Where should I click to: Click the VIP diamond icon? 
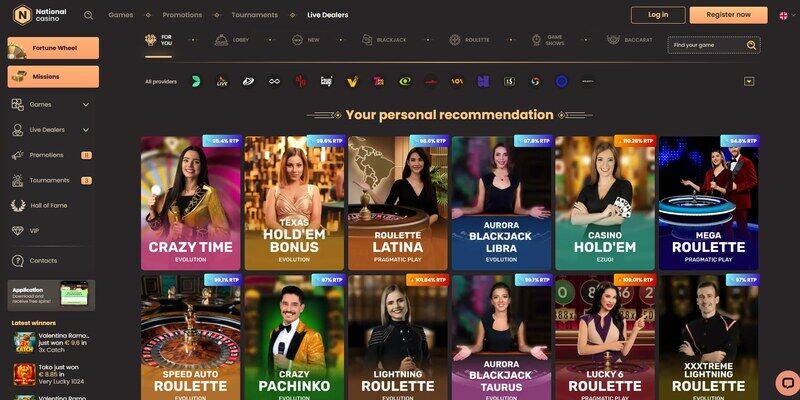click(x=18, y=231)
